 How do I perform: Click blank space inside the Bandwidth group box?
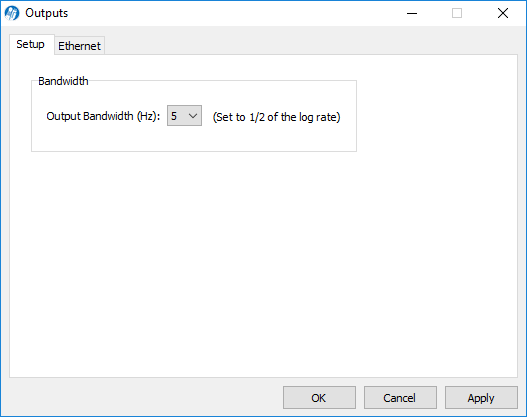click(x=194, y=138)
